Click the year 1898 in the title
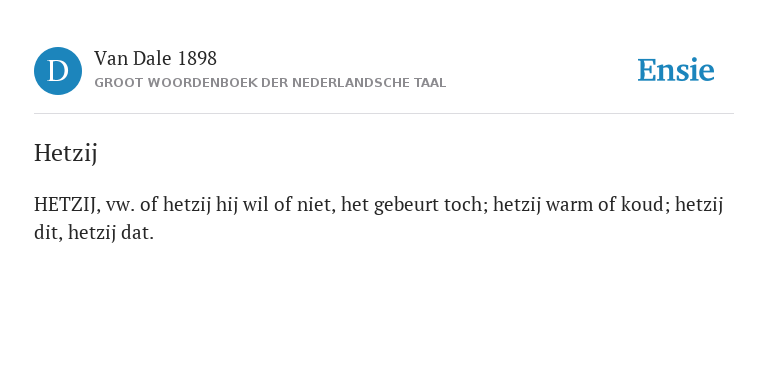 pyautogui.click(x=197, y=59)
